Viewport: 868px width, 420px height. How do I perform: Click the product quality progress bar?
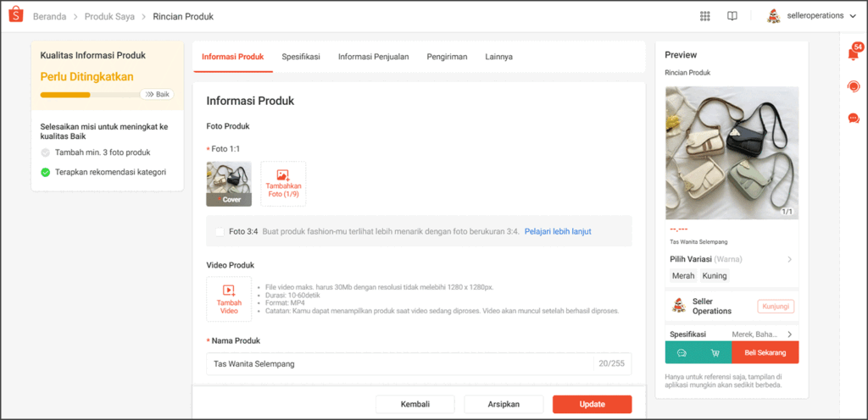[90, 95]
